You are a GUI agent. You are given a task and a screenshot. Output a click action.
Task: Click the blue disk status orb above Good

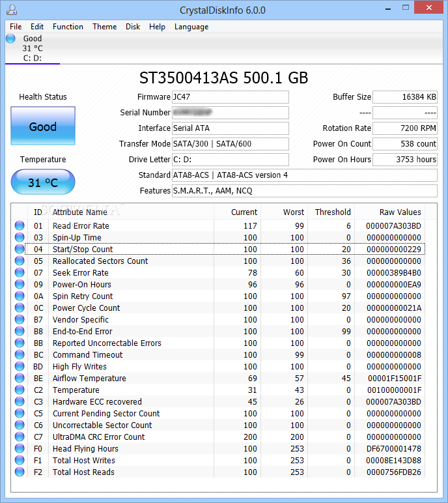[x=10, y=38]
